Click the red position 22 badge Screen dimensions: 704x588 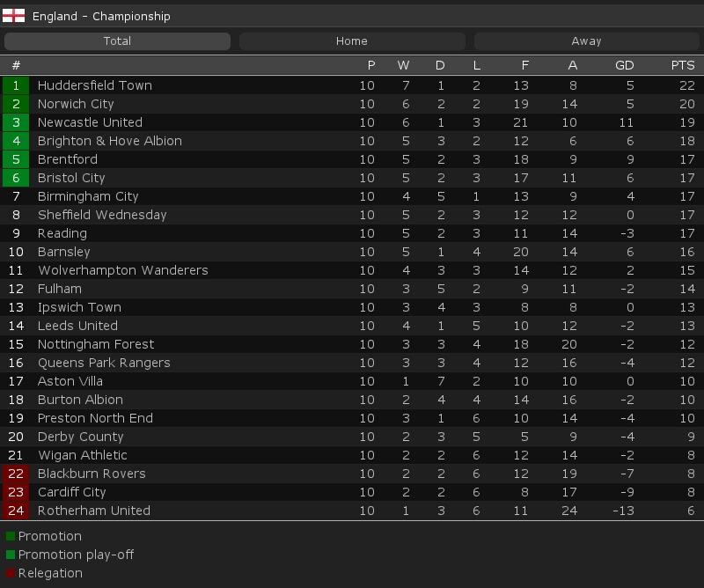pos(16,474)
